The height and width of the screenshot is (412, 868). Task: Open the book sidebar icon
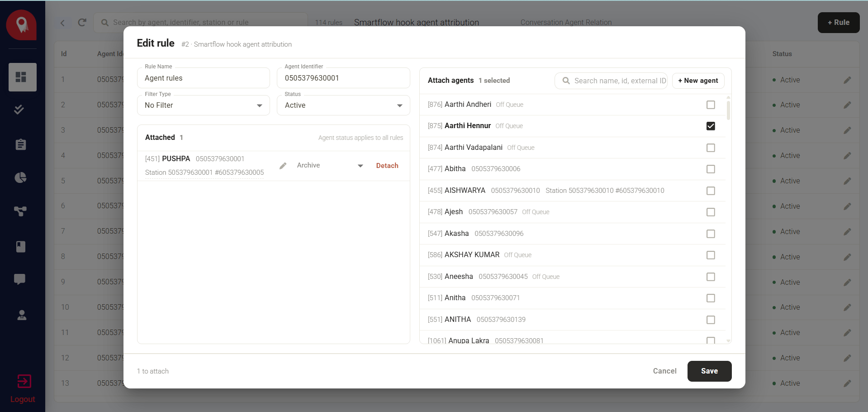point(21,246)
